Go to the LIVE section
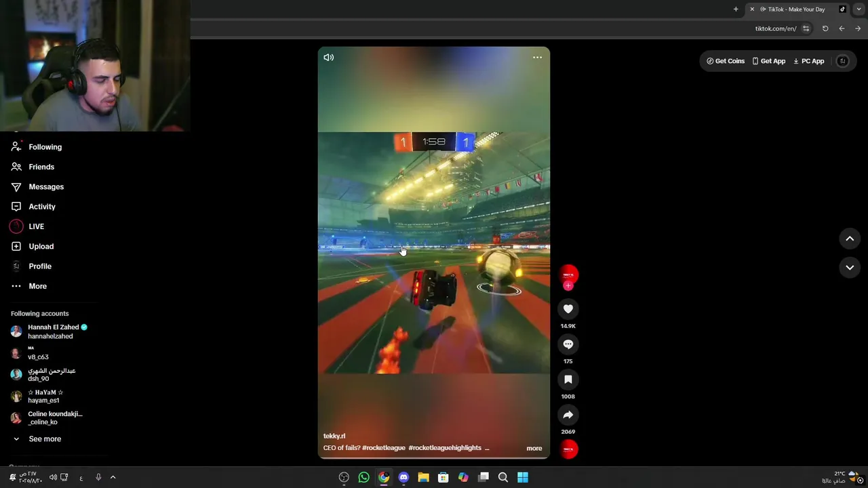The height and width of the screenshot is (488, 868). [x=27, y=226]
